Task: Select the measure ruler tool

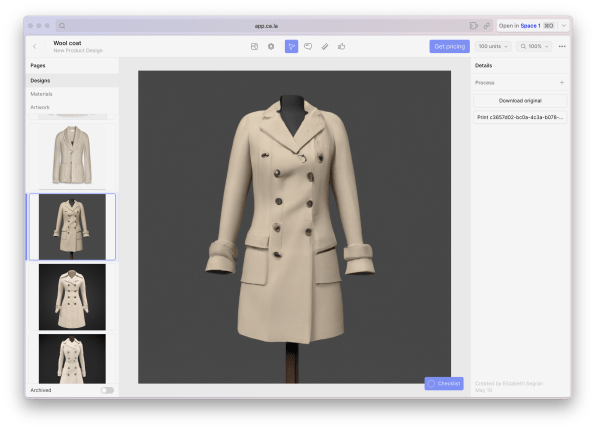Action: coord(325,46)
